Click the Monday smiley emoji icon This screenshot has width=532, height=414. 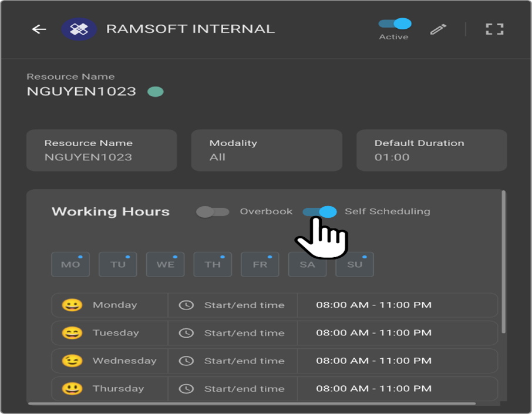[x=72, y=305]
